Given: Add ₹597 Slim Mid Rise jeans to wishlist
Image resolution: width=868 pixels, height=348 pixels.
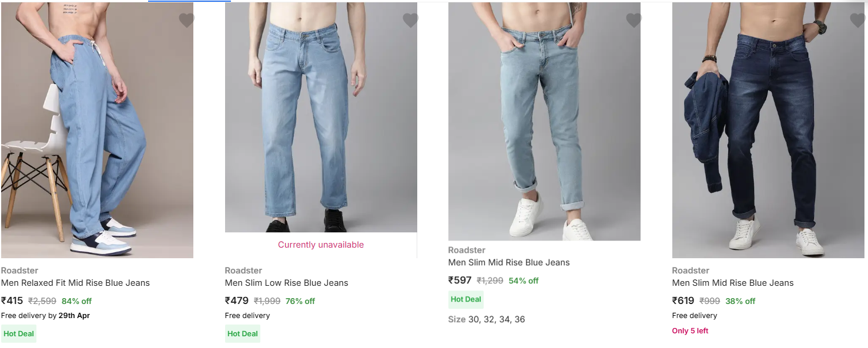Looking at the screenshot, I should (x=634, y=21).
